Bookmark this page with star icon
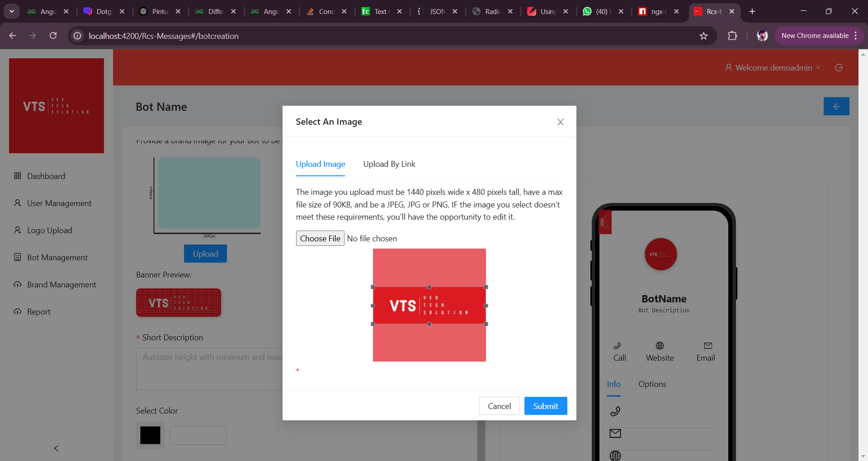 pos(703,36)
